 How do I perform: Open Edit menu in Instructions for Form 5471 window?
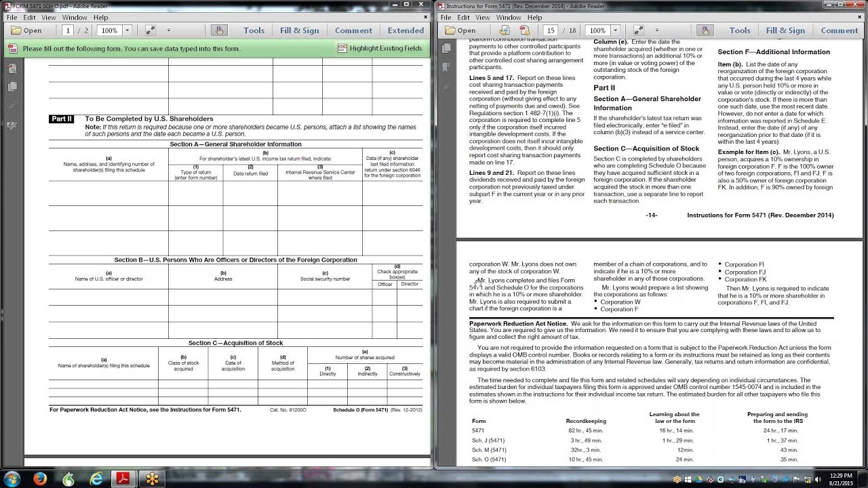coord(463,18)
